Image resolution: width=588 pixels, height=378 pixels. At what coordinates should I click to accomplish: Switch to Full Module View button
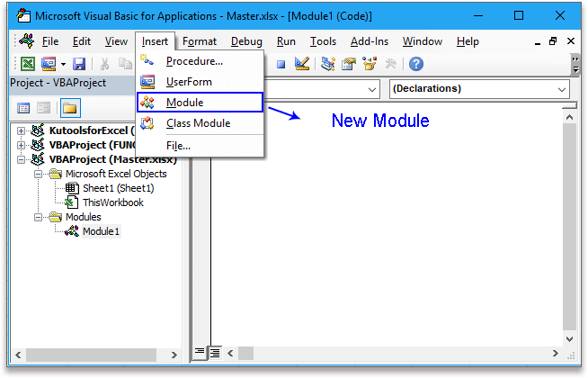[x=215, y=353]
